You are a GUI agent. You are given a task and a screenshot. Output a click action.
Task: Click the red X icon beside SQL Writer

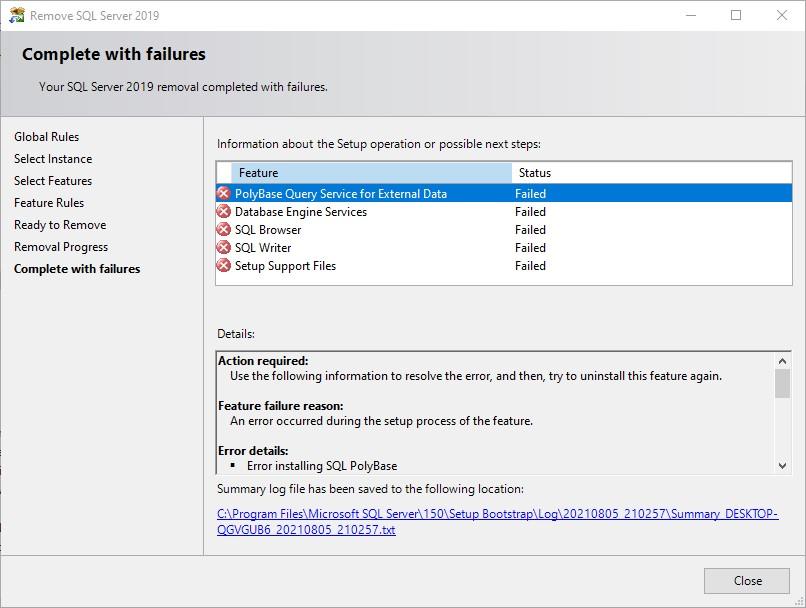[224, 248]
